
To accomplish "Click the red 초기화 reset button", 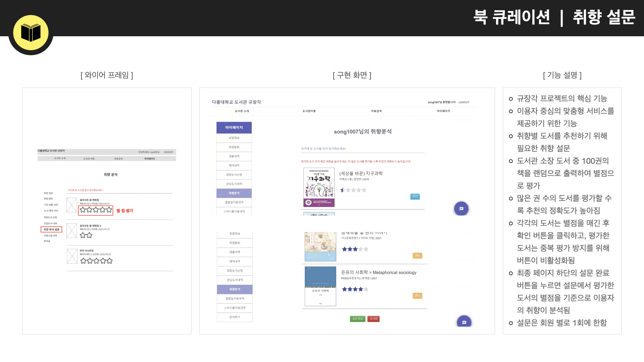I will [374, 319].
